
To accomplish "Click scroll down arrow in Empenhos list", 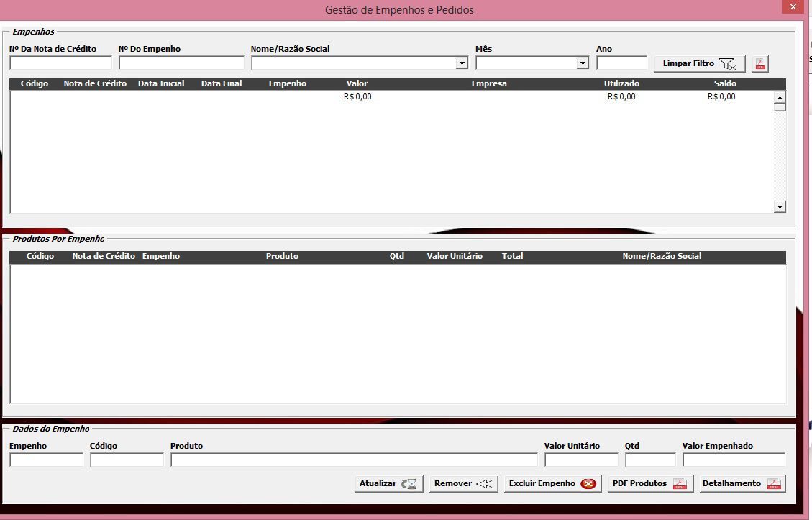I will coord(780,207).
